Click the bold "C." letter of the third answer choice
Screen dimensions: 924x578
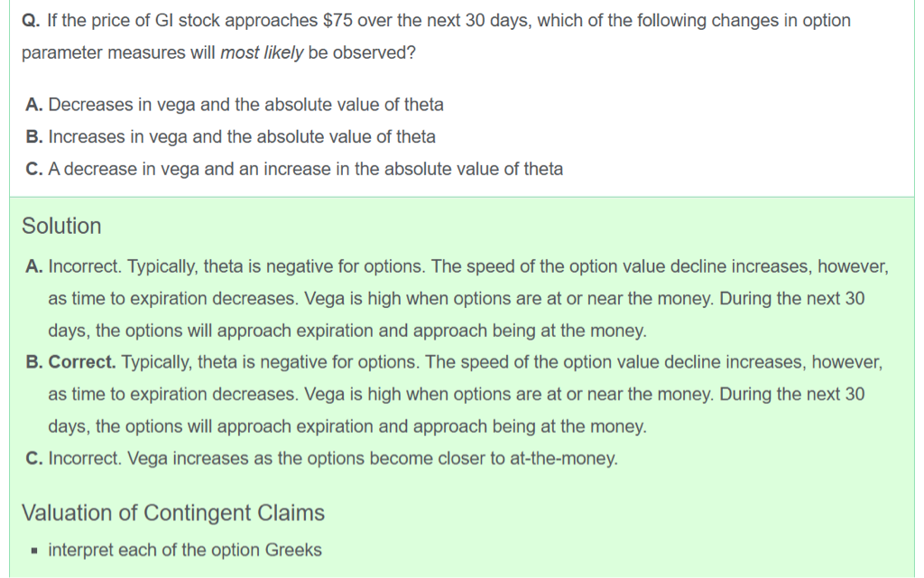(34, 169)
